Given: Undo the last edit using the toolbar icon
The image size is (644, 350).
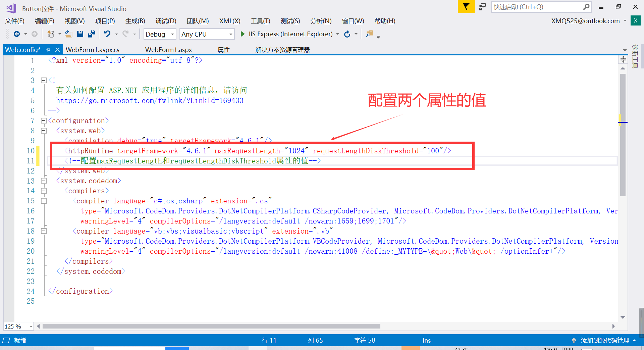Looking at the screenshot, I should click(x=107, y=34).
